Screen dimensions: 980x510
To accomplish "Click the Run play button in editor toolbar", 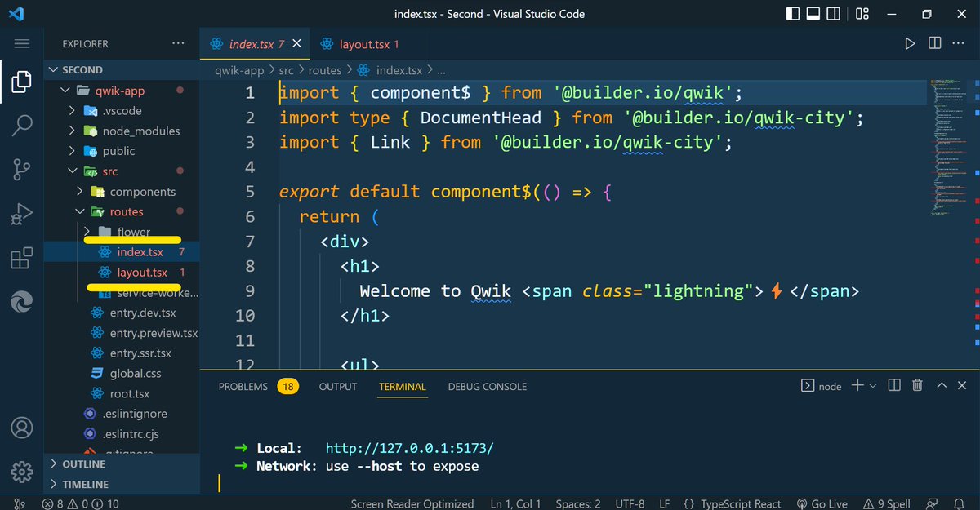I will (910, 43).
